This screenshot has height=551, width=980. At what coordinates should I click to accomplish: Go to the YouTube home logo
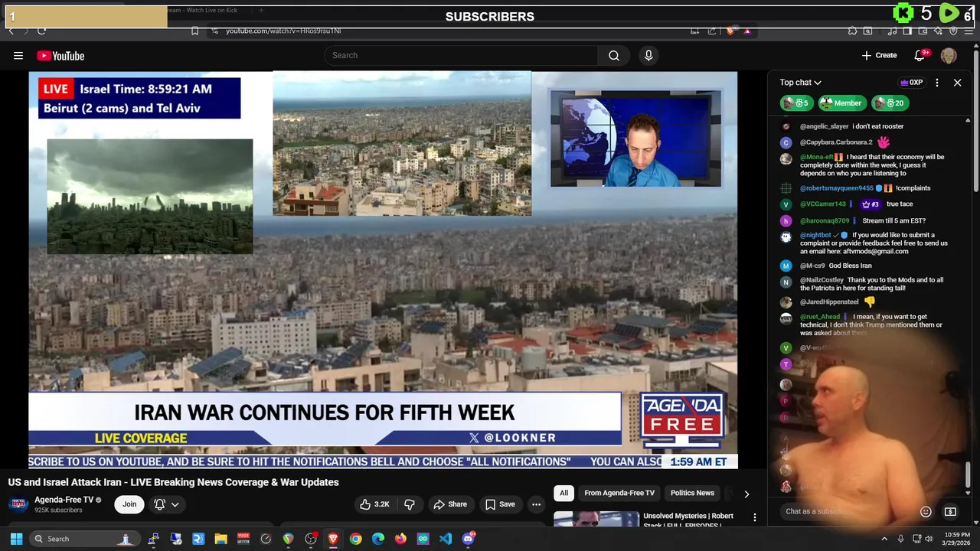tap(60, 56)
